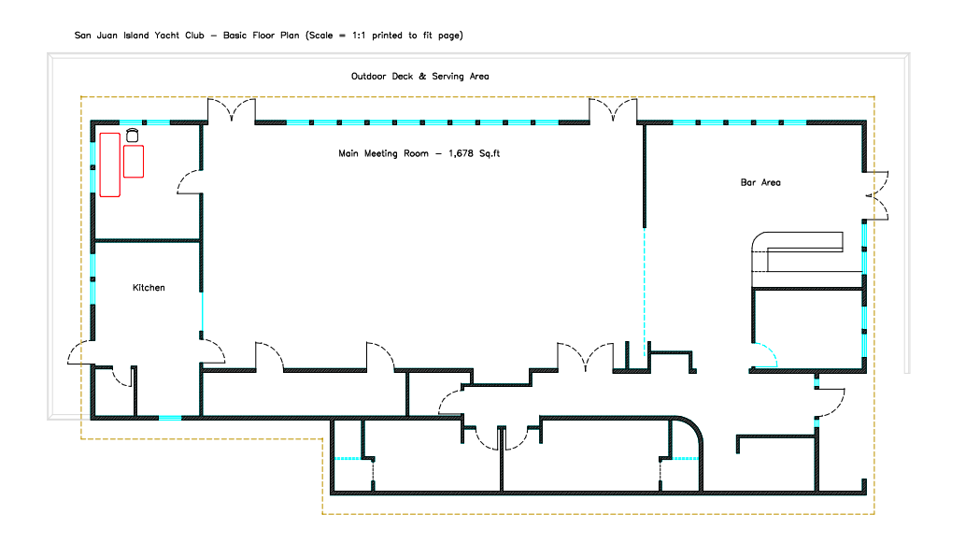The width and height of the screenshot is (980, 543).
Task: Click the Outdoor Deck & Serving Area label
Action: 419,76
